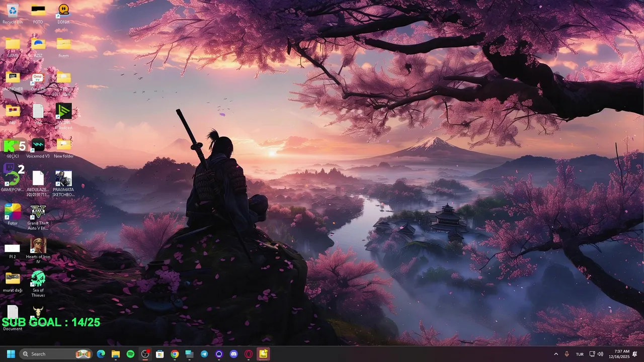644x362 pixels.
Task: Open the Recycle Bin desktop icon
Action: [13, 14]
